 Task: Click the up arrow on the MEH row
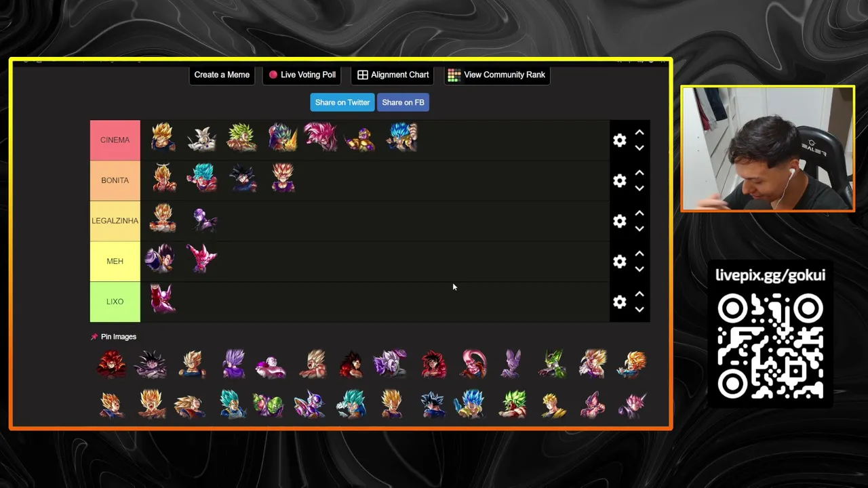pyautogui.click(x=639, y=254)
